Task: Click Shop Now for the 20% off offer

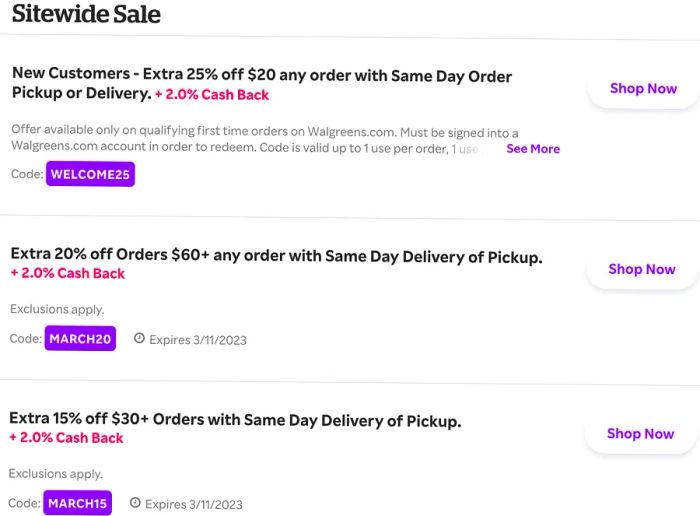Action: [x=642, y=269]
